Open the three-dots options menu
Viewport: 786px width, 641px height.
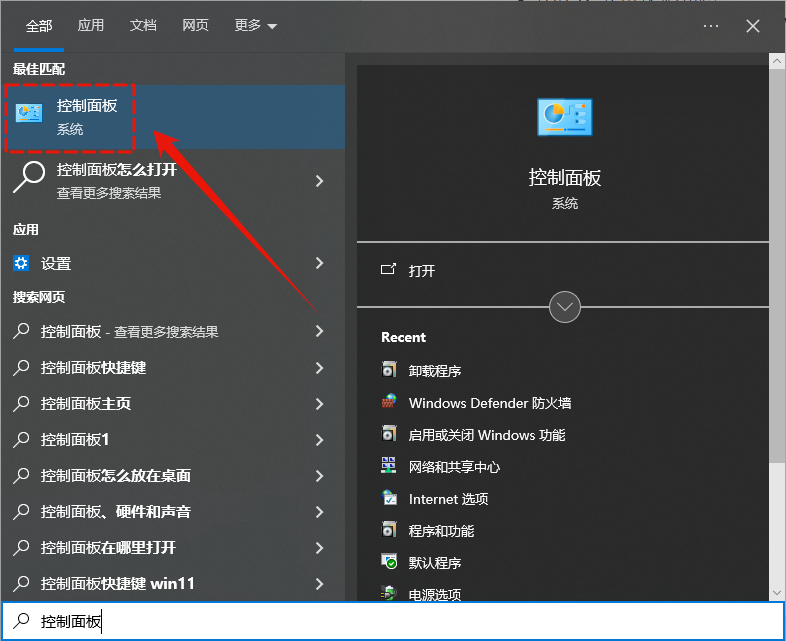pyautogui.click(x=711, y=26)
